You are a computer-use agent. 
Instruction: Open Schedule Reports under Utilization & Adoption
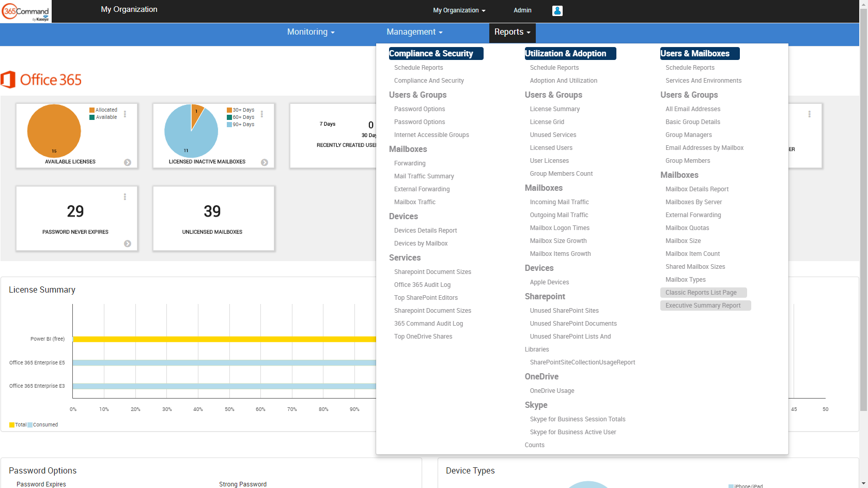coord(554,68)
